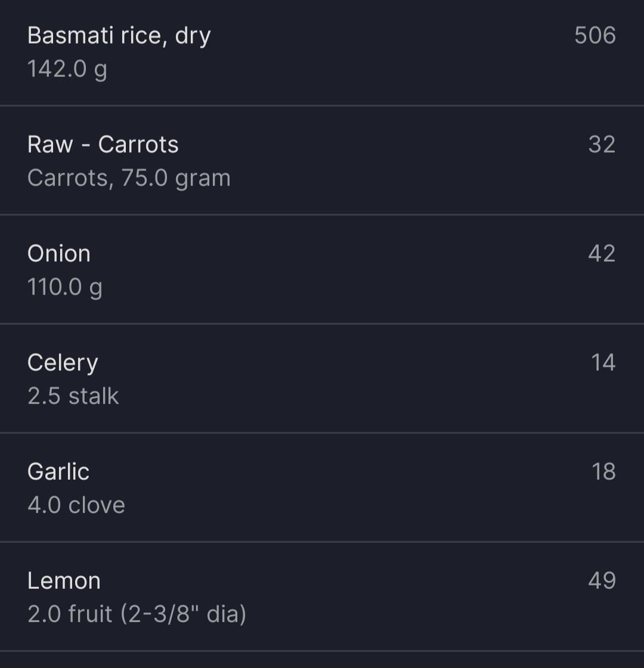Open the Celery entry

click(63, 363)
